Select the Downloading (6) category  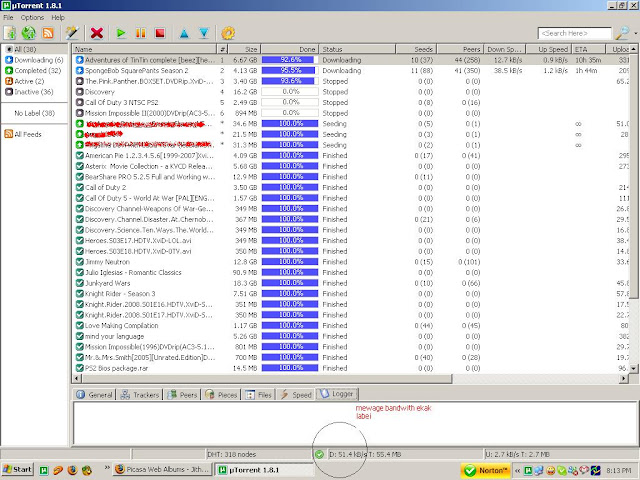[x=34, y=60]
